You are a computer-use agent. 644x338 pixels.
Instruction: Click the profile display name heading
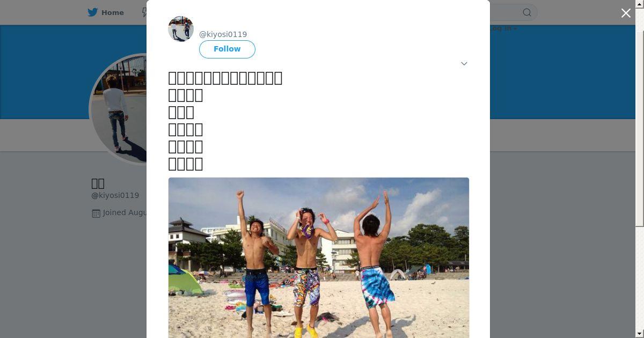tap(98, 183)
